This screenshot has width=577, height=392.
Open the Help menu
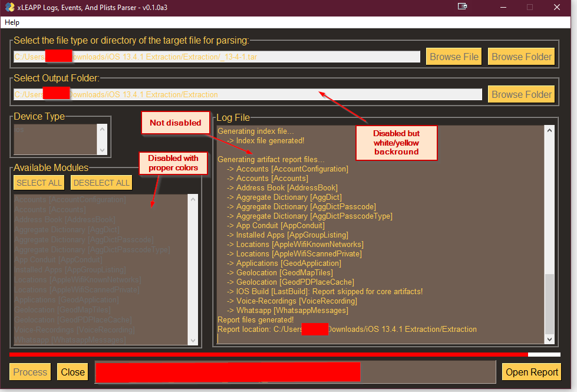(x=12, y=22)
